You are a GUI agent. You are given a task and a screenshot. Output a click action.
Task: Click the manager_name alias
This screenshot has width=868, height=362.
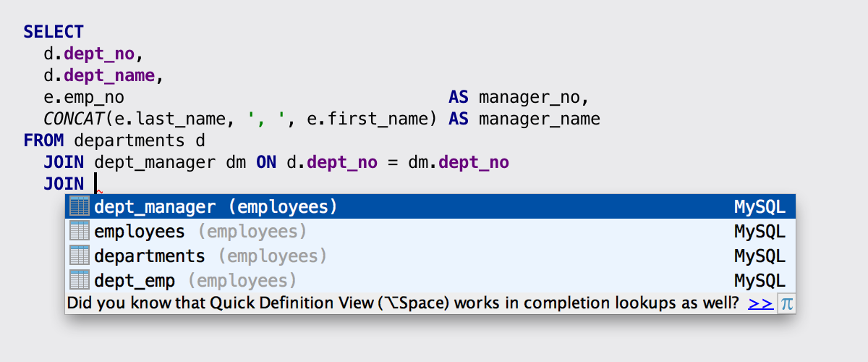tap(540, 119)
